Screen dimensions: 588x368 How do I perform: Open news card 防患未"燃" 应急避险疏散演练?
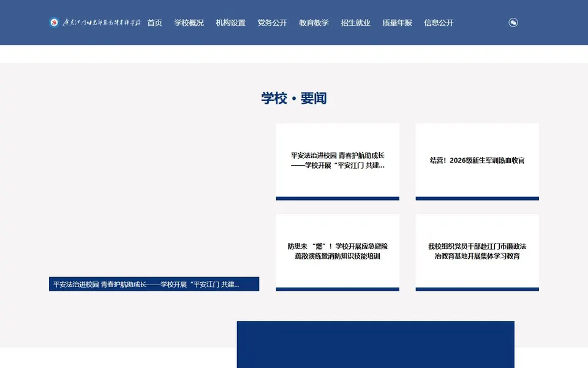pos(337,252)
